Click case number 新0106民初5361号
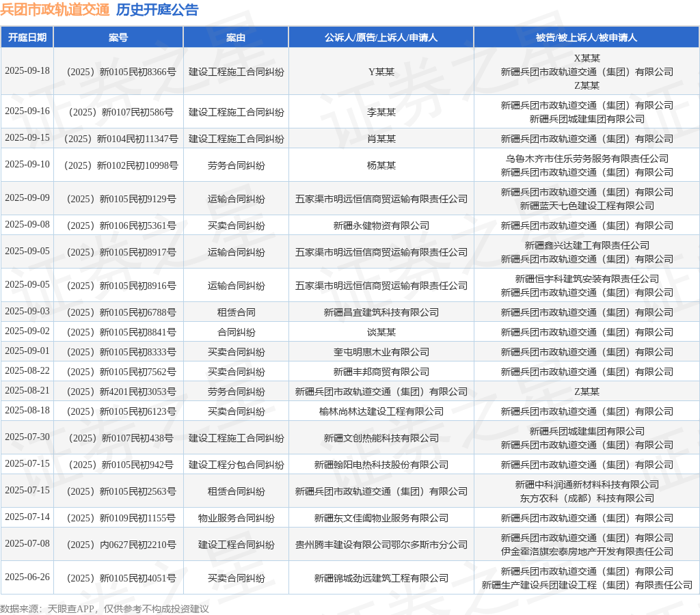Screen dimensions: 700x615 (122, 225)
